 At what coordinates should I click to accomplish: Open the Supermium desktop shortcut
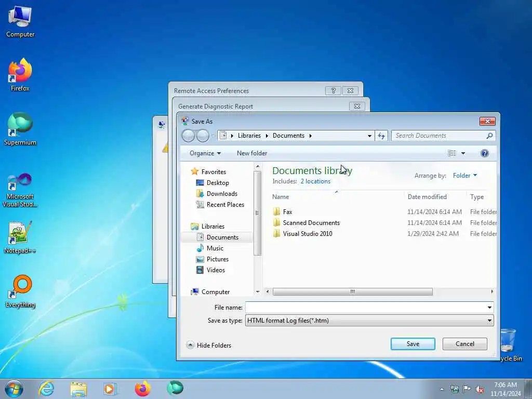tap(20, 129)
